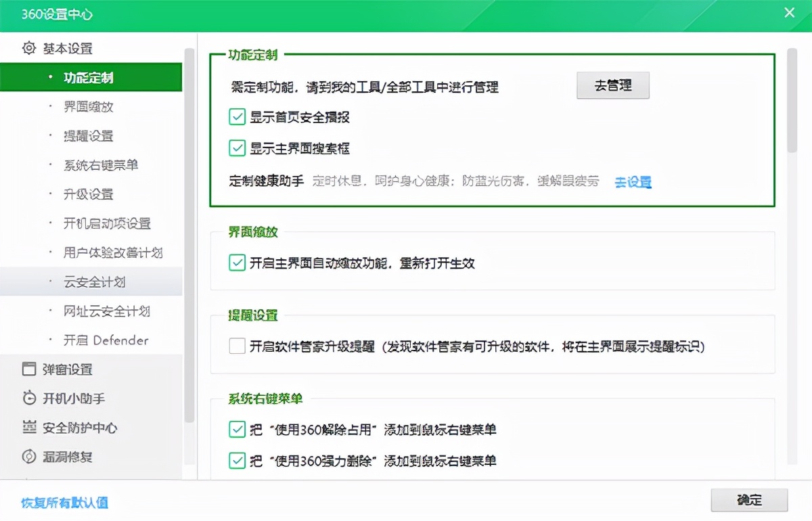Image resolution: width=812 pixels, height=521 pixels.
Task: Disable 开启主界面自动缩放功能 checkbox
Action: (237, 263)
